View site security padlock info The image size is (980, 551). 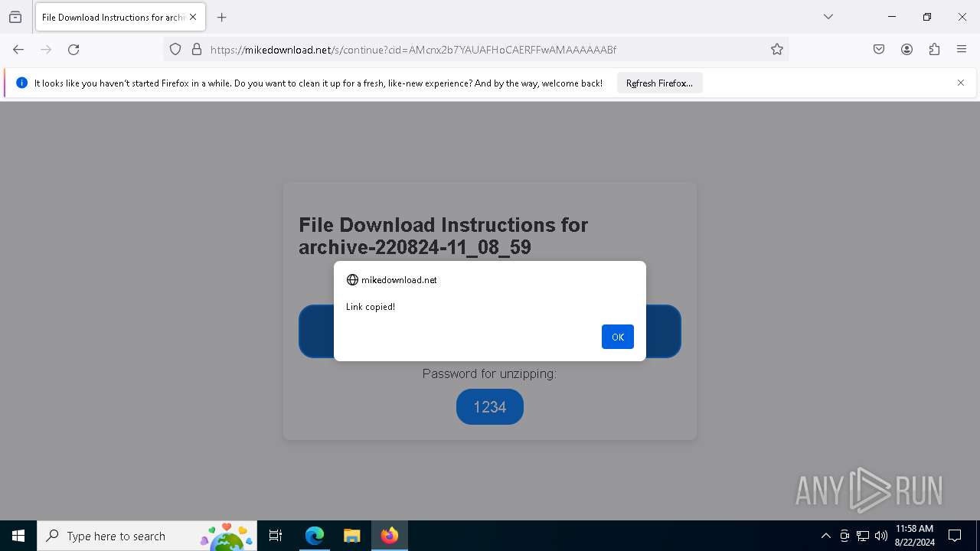pyautogui.click(x=197, y=50)
